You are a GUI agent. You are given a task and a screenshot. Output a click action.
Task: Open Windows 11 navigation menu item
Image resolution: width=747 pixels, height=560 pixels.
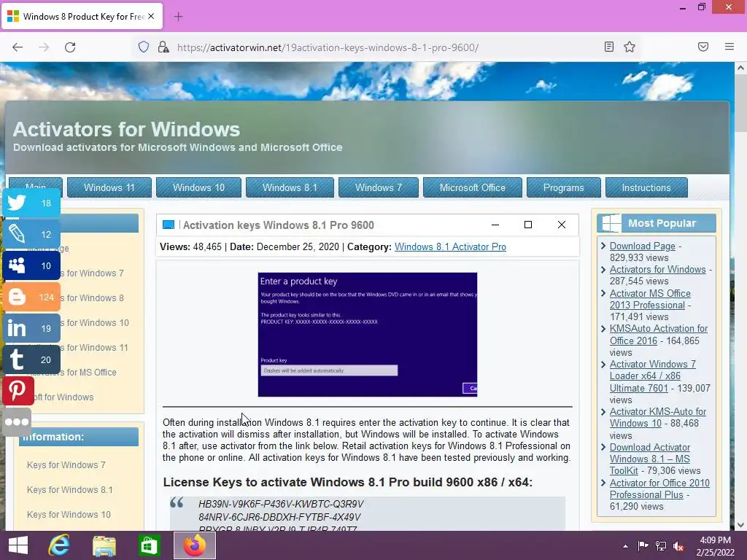click(x=109, y=187)
